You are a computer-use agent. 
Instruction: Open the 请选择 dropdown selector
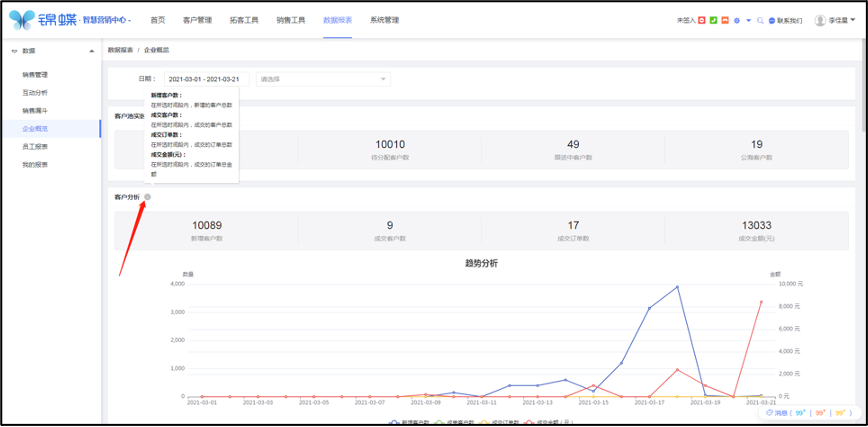pyautogui.click(x=323, y=79)
